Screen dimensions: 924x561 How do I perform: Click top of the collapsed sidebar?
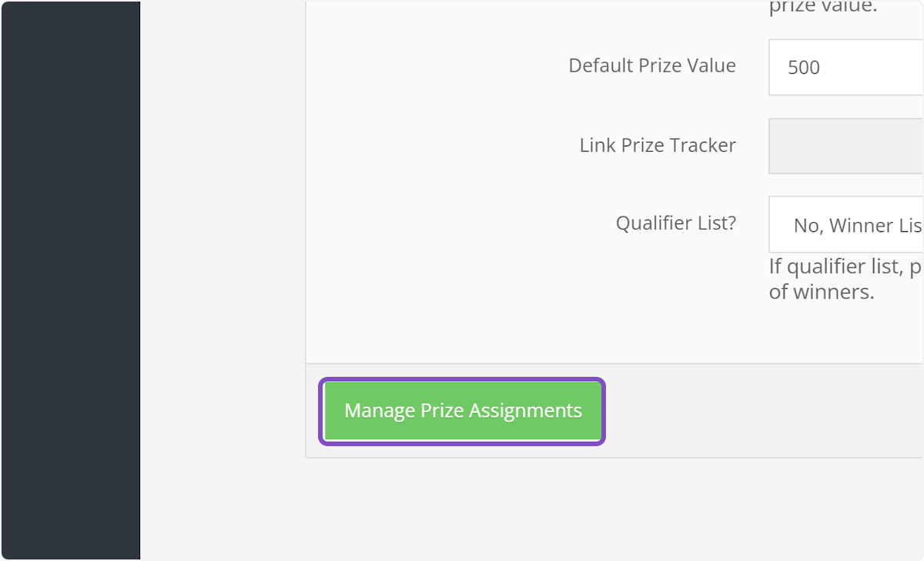pos(69,23)
